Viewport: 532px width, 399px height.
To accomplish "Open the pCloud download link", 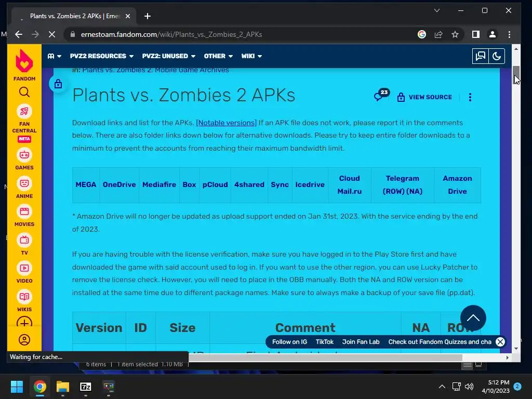I will tap(215, 184).
